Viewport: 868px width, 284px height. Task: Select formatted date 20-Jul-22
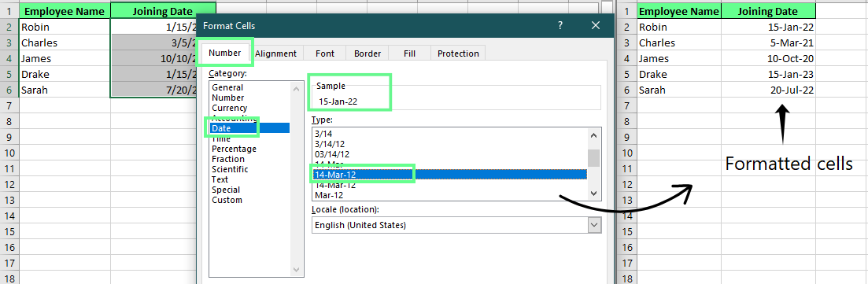point(768,90)
